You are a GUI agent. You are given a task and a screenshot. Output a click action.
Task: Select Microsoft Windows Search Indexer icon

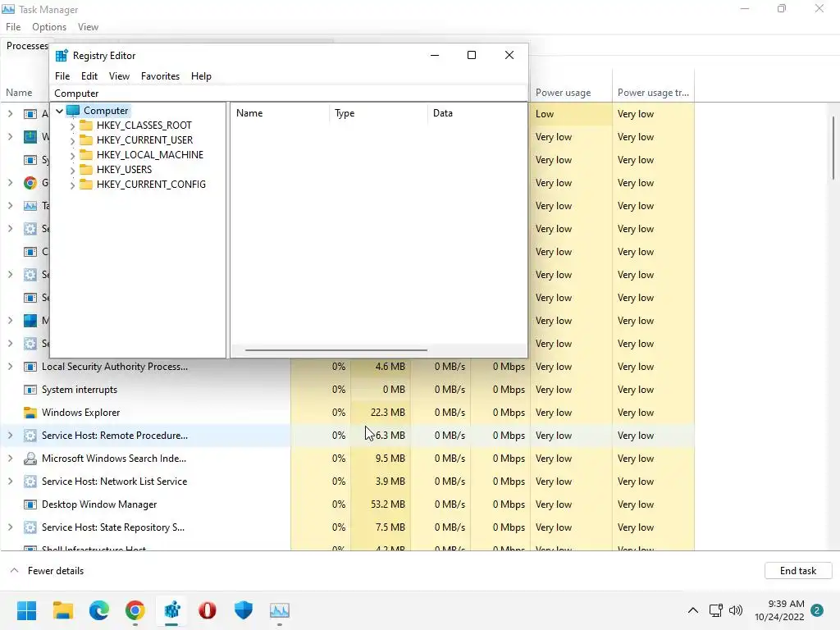click(x=30, y=459)
